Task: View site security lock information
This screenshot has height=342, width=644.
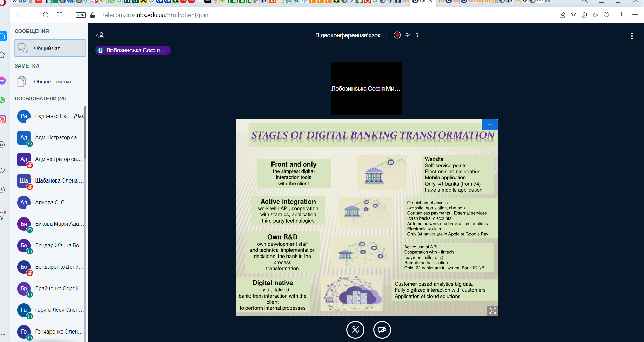Action: 93,15
